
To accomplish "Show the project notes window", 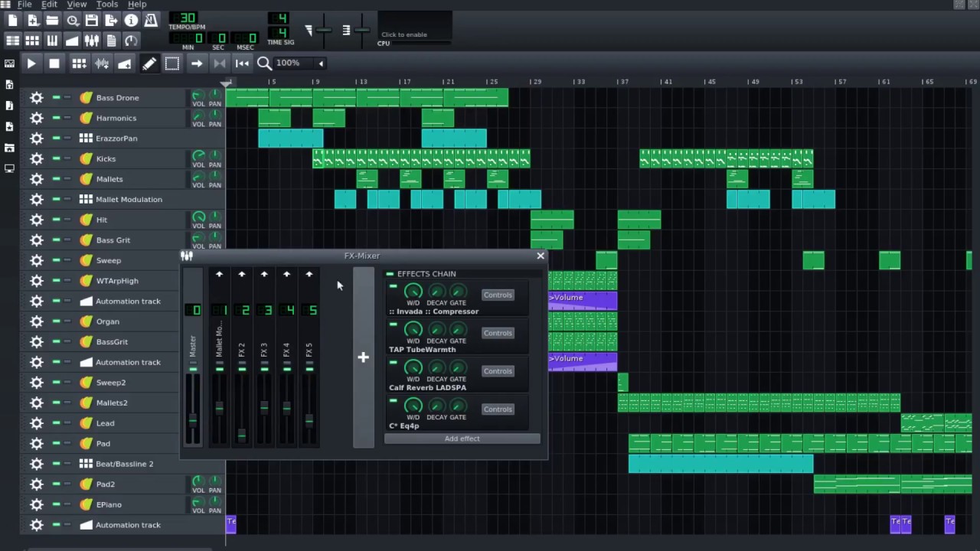I will 112,41.
